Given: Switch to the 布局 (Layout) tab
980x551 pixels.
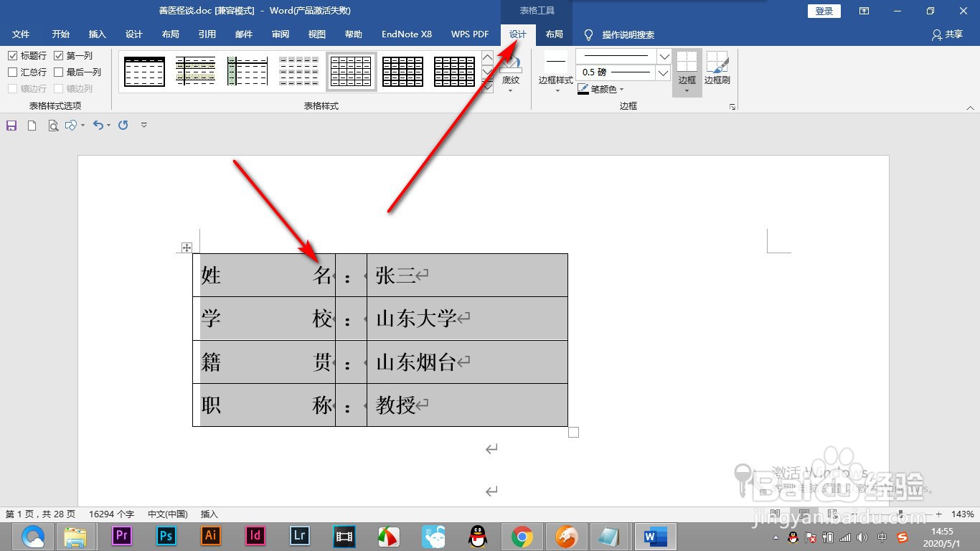Looking at the screenshot, I should [554, 34].
